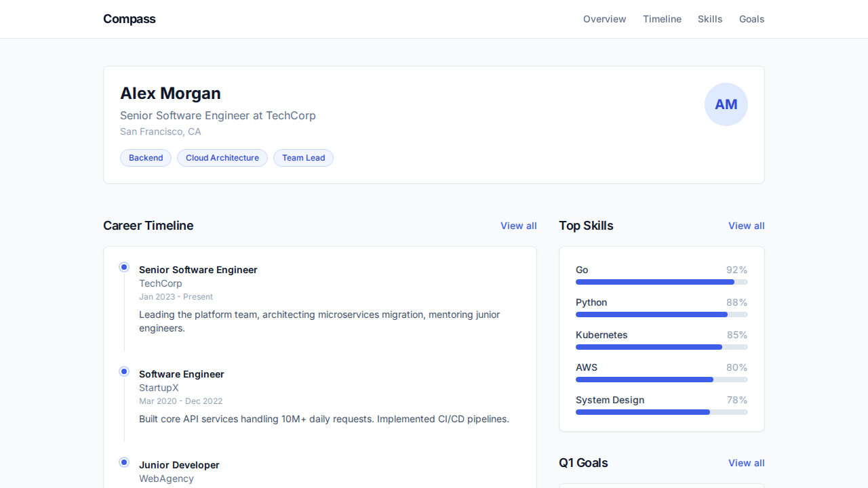Open View all for Career Timeline
Viewport: 868px width, 488px height.
[518, 226]
